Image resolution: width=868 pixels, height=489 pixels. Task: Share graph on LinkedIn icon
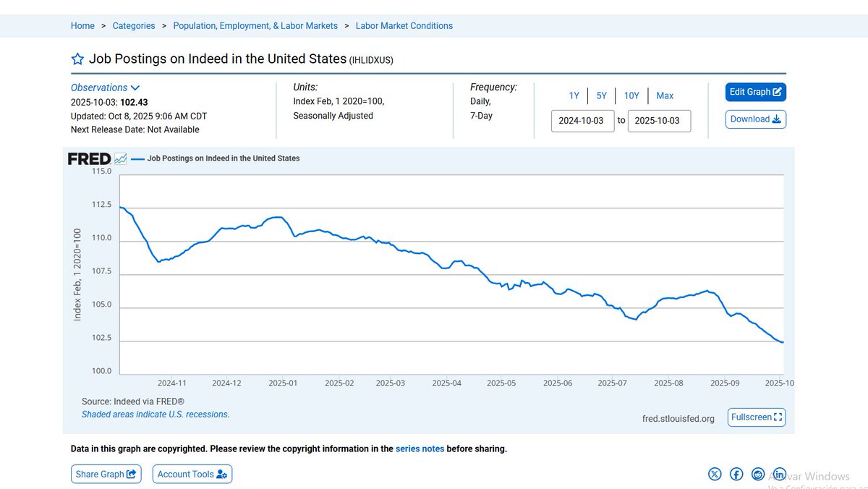click(x=780, y=474)
